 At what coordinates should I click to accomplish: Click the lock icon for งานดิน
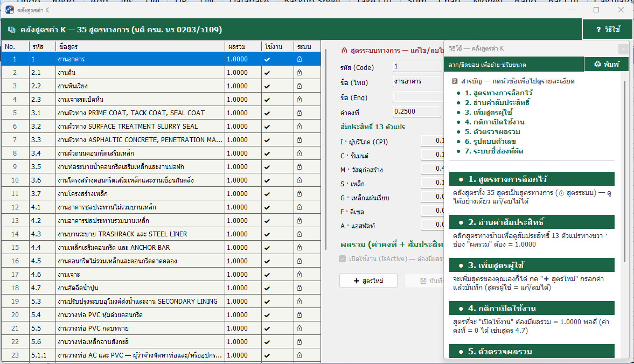(299, 73)
